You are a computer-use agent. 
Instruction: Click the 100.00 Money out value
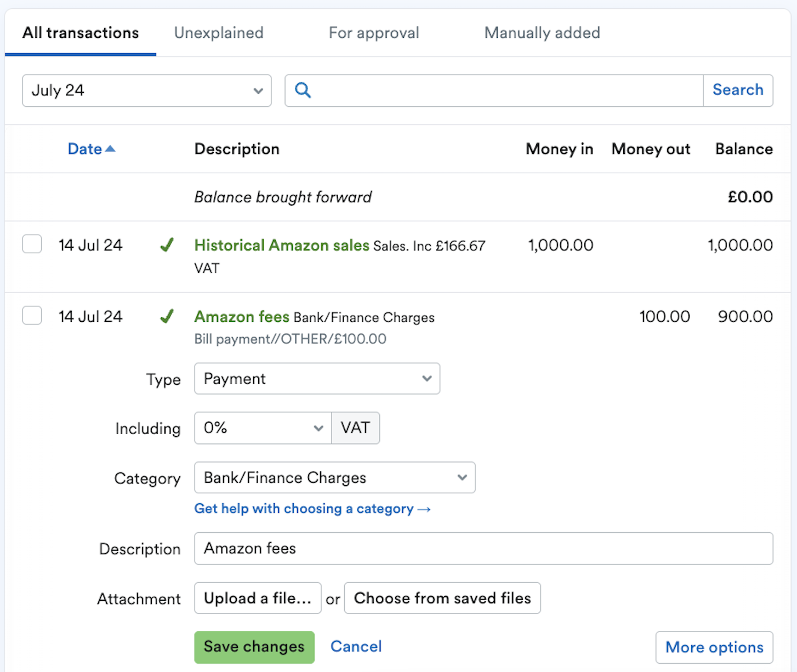(x=664, y=316)
